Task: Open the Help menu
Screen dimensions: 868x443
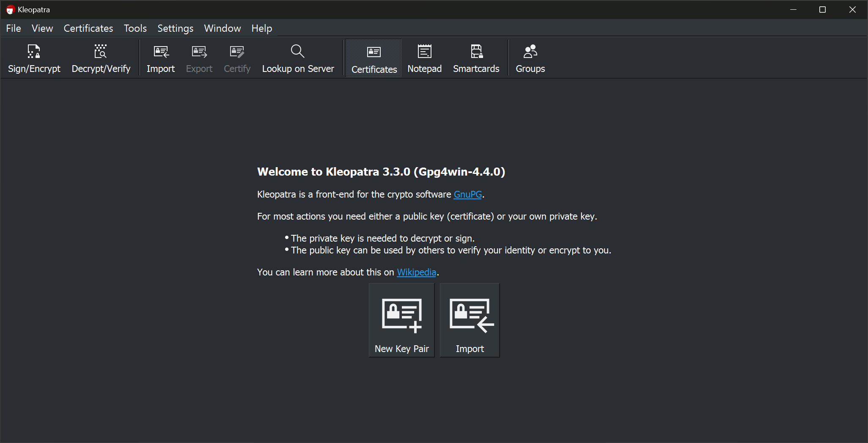Action: pos(262,28)
